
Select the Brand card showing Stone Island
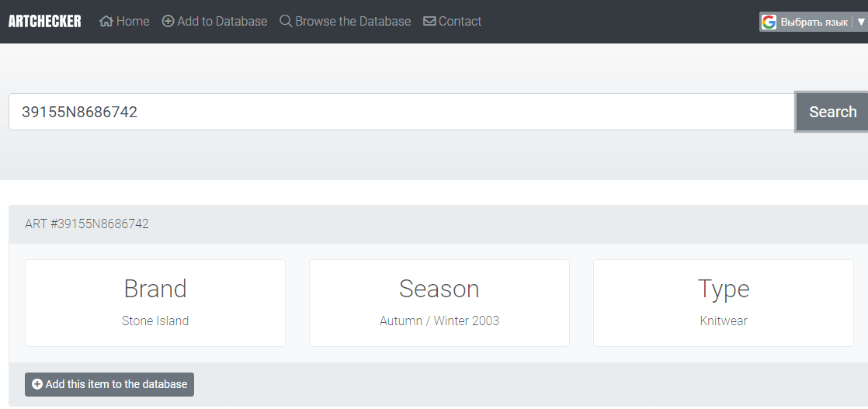pyautogui.click(x=155, y=303)
